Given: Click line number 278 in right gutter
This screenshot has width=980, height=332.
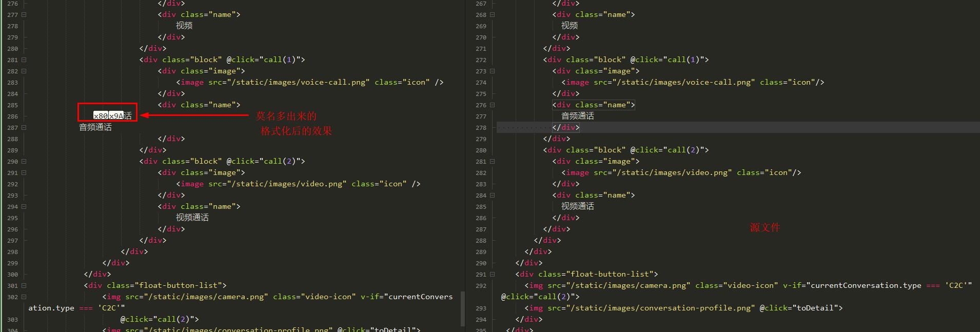Looking at the screenshot, I should click(481, 128).
